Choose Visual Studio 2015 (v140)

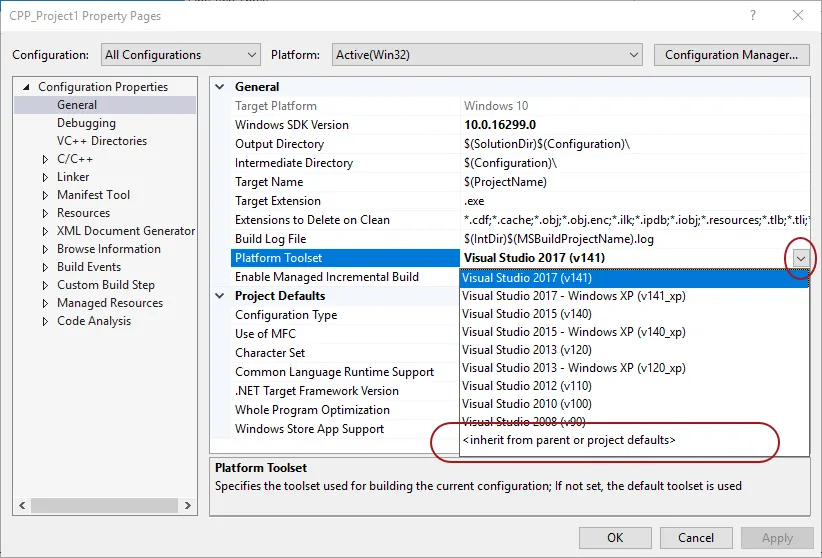[634, 314]
